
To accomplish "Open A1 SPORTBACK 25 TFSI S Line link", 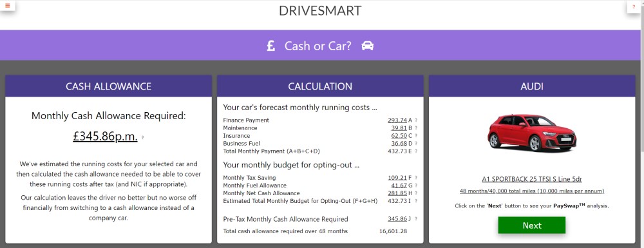I will click(x=532, y=180).
